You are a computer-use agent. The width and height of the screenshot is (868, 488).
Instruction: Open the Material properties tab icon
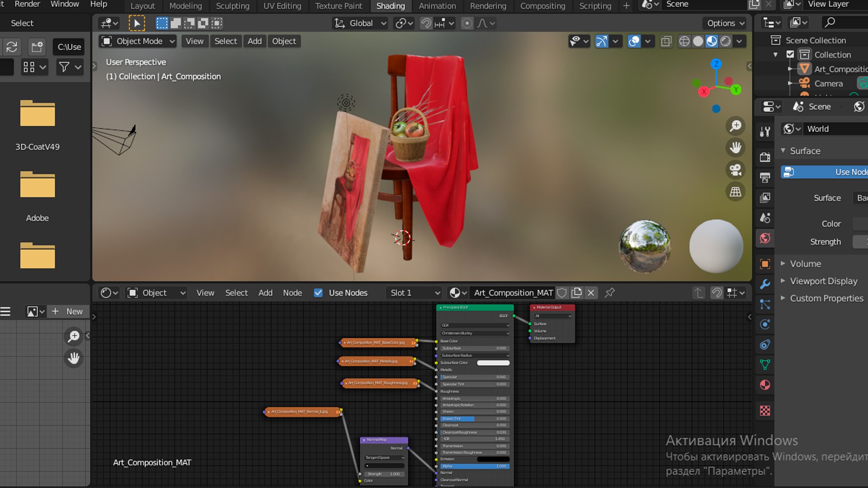pyautogui.click(x=765, y=385)
